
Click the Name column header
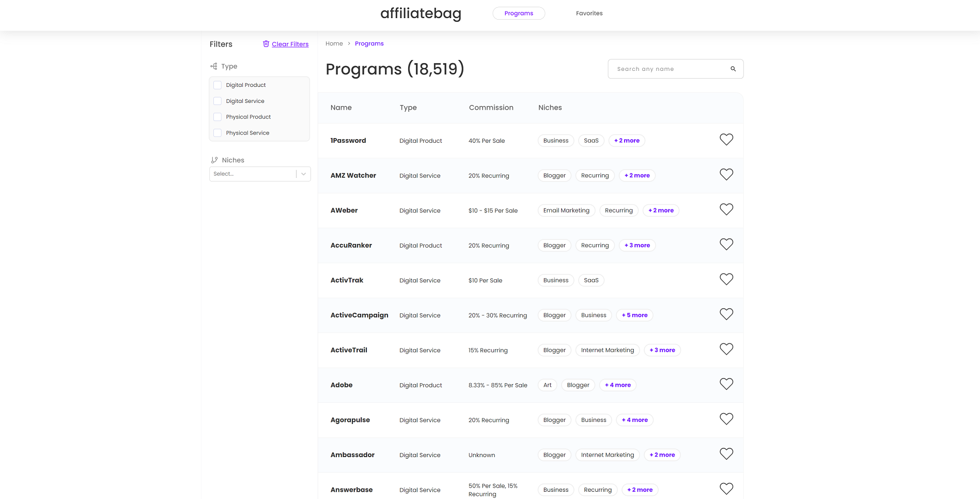point(341,108)
